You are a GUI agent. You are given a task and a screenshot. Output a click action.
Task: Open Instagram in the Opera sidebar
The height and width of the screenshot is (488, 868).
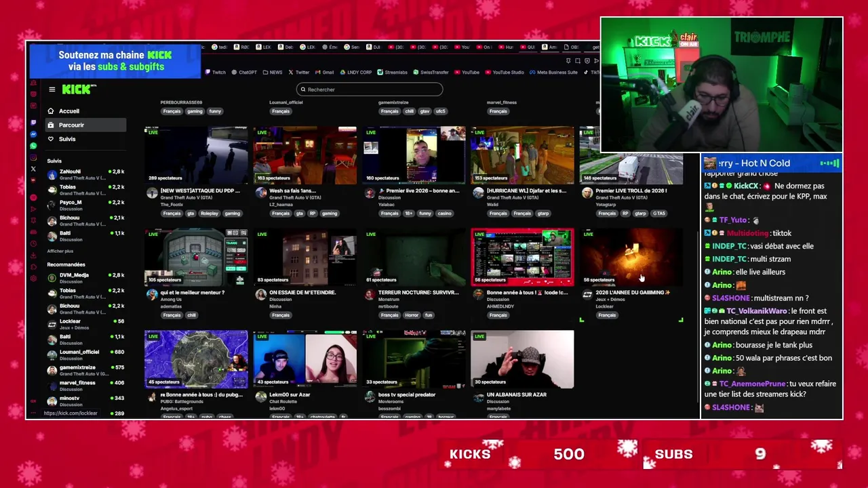33,157
